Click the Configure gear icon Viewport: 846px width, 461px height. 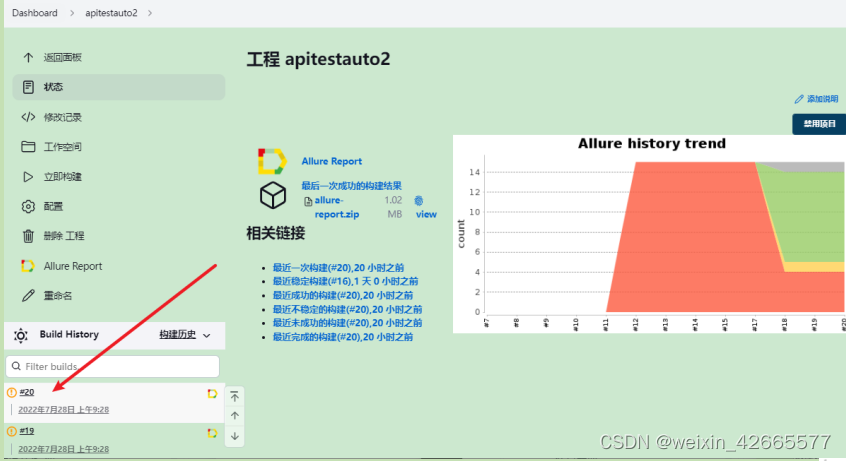pyautogui.click(x=28, y=206)
